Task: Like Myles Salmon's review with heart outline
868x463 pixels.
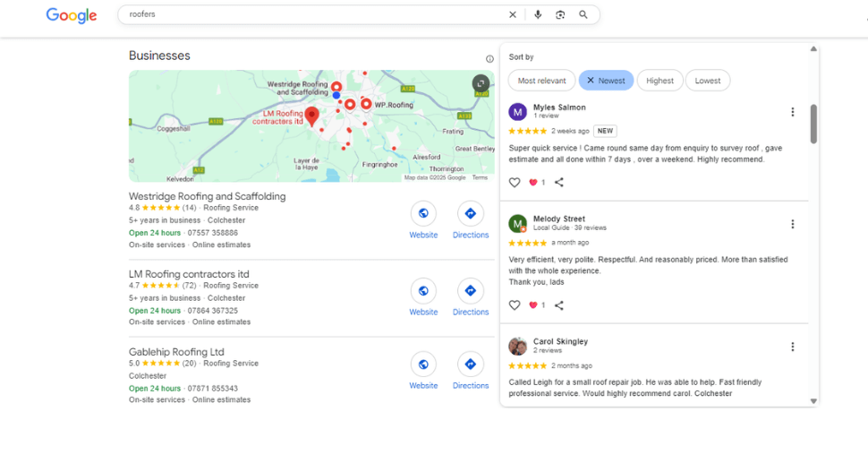Action: [x=515, y=182]
